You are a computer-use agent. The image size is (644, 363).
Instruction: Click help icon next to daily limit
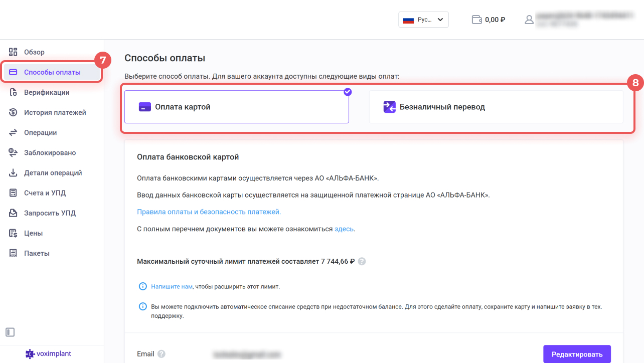362,261
